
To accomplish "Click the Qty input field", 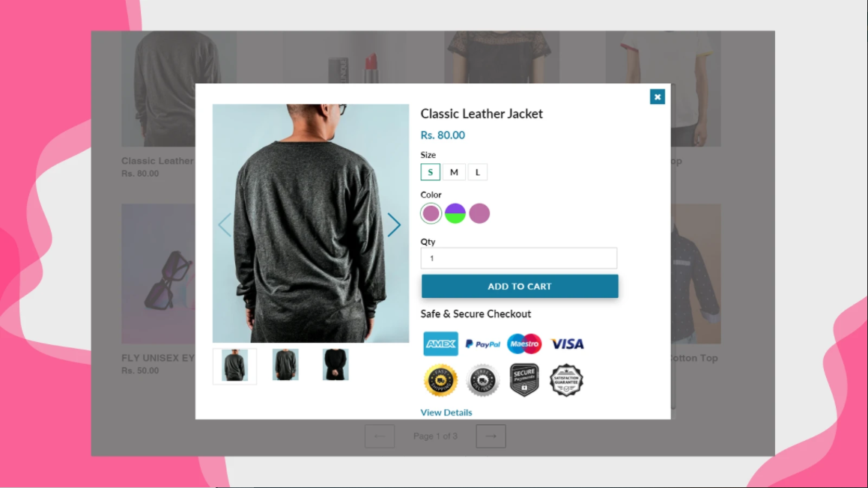I will point(519,257).
